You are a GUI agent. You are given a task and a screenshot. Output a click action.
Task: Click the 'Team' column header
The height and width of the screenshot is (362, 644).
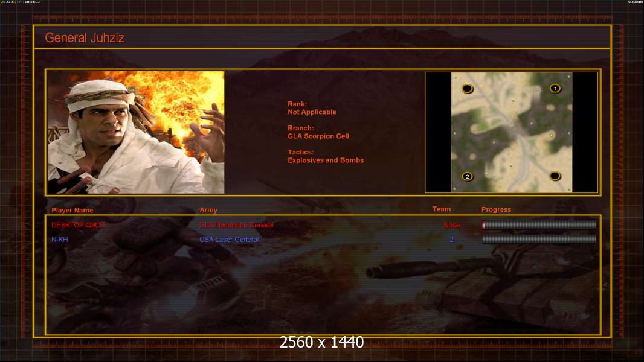(x=442, y=209)
